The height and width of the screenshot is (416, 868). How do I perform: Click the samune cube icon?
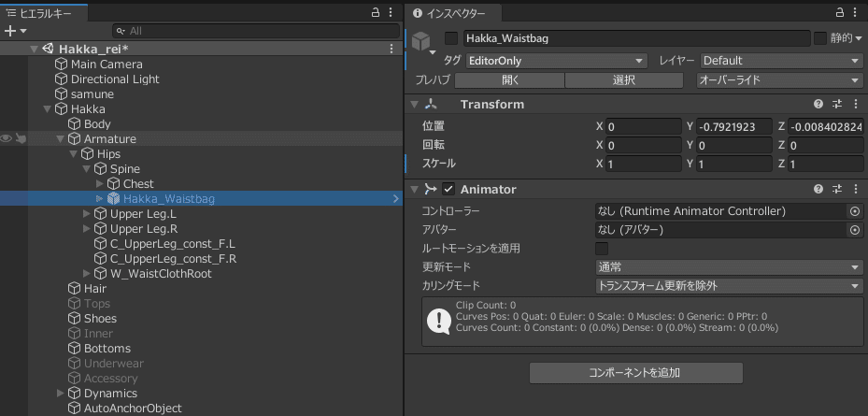(x=62, y=94)
